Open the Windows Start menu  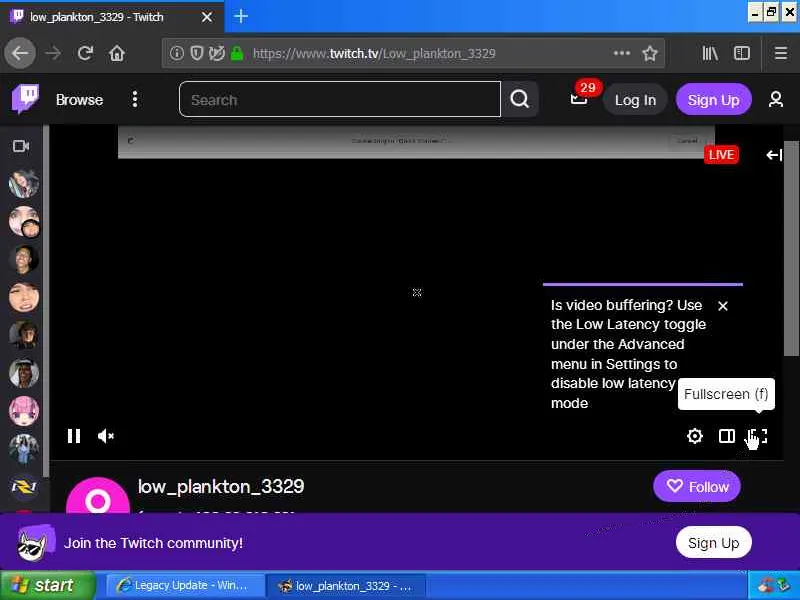[x=47, y=585]
